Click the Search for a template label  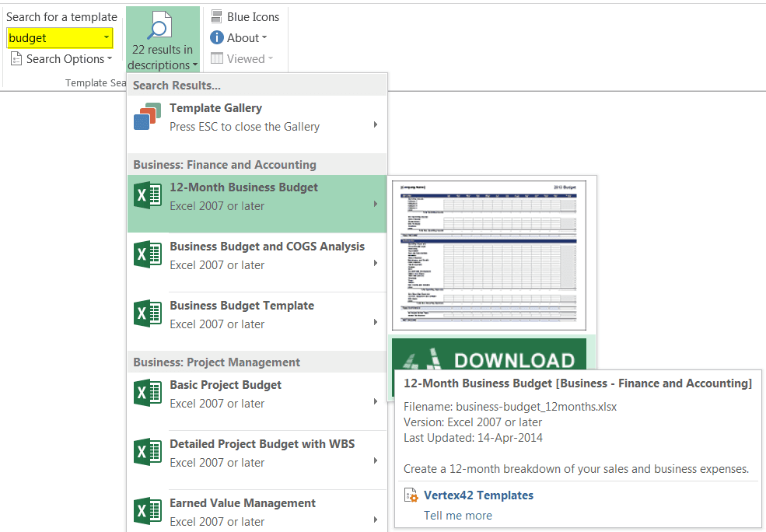pos(61,16)
